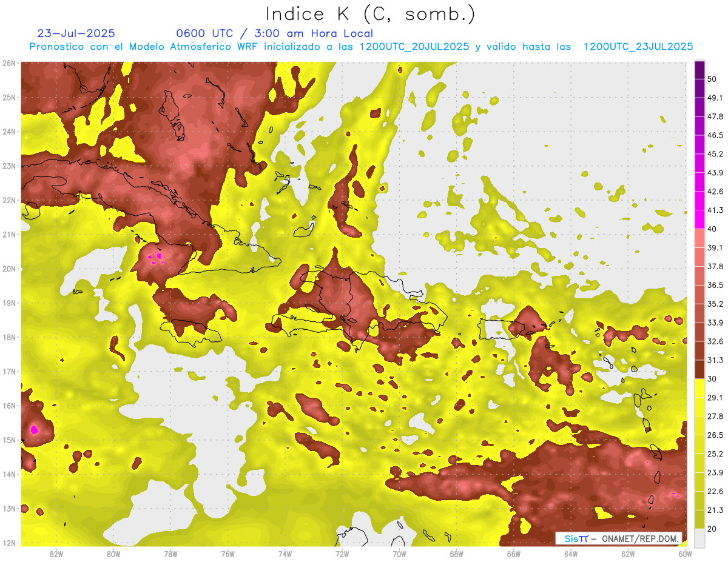Click the "Indice K (C, somb.)" title
This screenshot has width=728, height=562.
371,15
